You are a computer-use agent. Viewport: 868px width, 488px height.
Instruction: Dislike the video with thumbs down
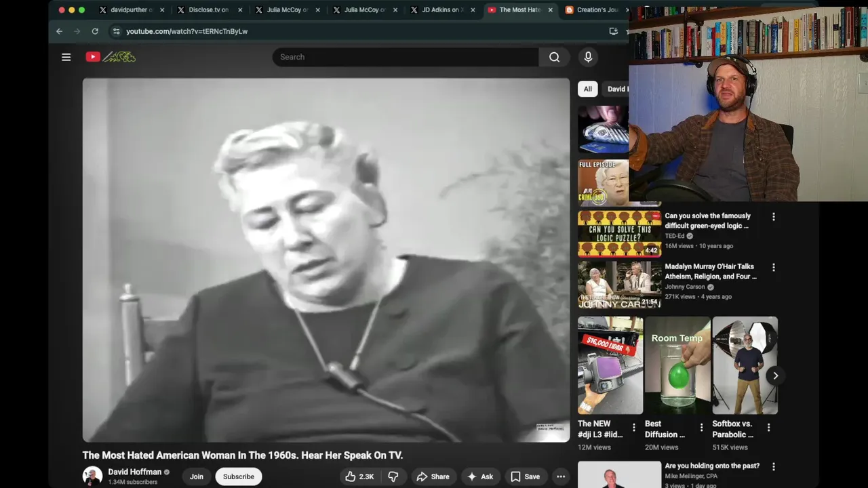pos(393,476)
